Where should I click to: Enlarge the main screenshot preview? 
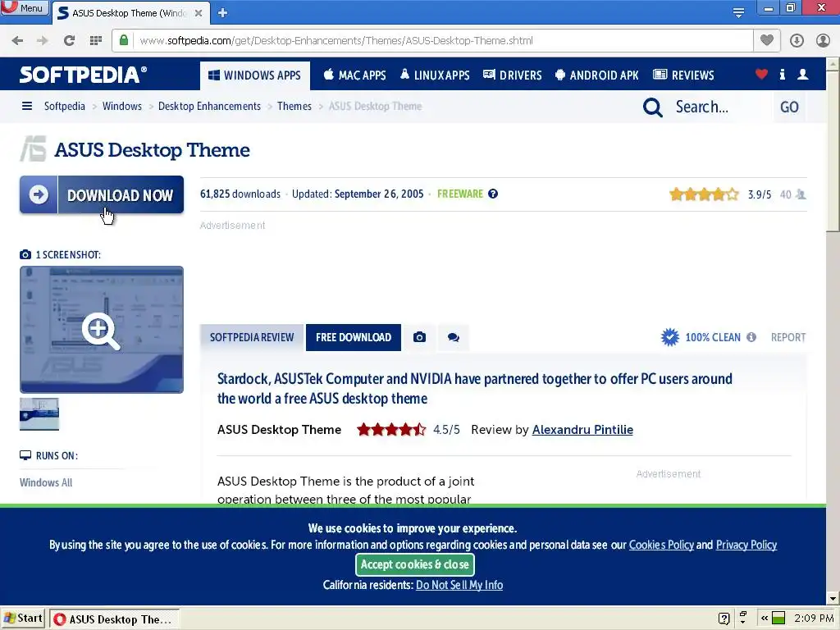point(102,330)
